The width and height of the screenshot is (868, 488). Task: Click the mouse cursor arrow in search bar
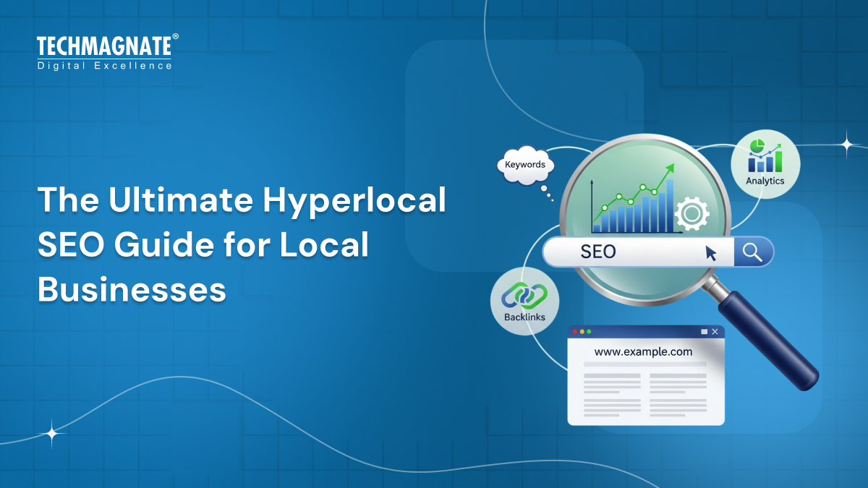tap(711, 252)
